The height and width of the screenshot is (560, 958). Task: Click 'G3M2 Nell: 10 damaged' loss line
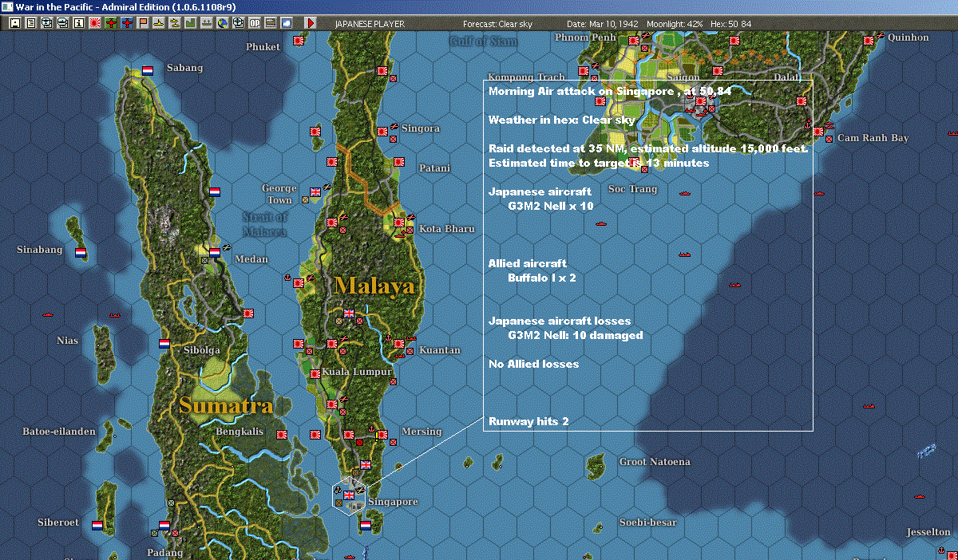coord(576,335)
